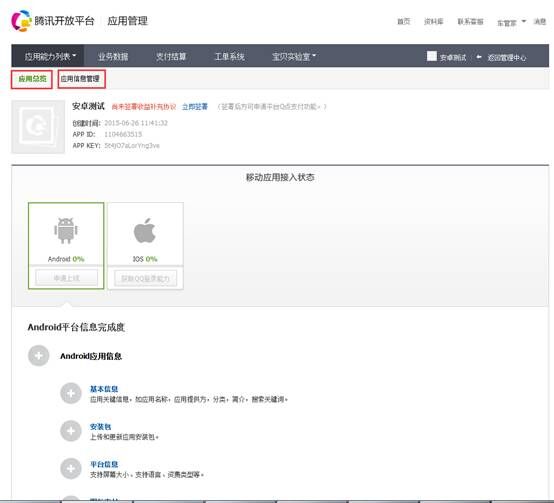This screenshot has height=503, width=554.
Task: Click the back arrow for 返回管理中心
Action: pyautogui.click(x=479, y=57)
